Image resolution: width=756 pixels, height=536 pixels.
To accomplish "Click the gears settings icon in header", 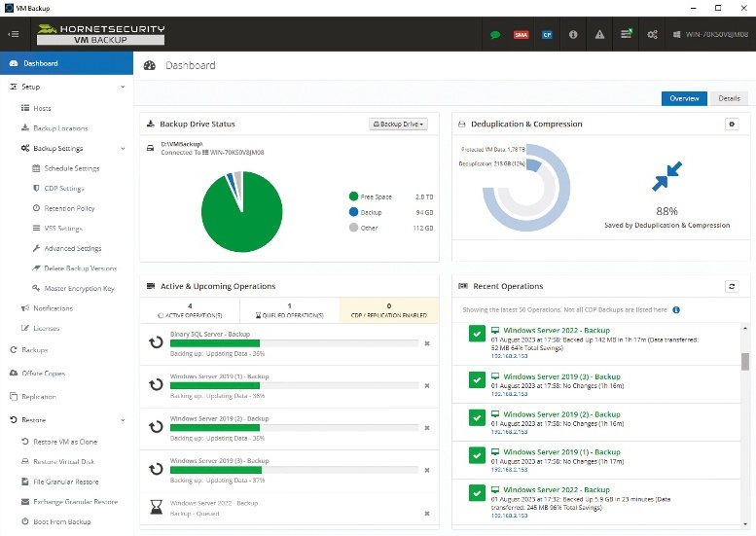I will pos(652,34).
